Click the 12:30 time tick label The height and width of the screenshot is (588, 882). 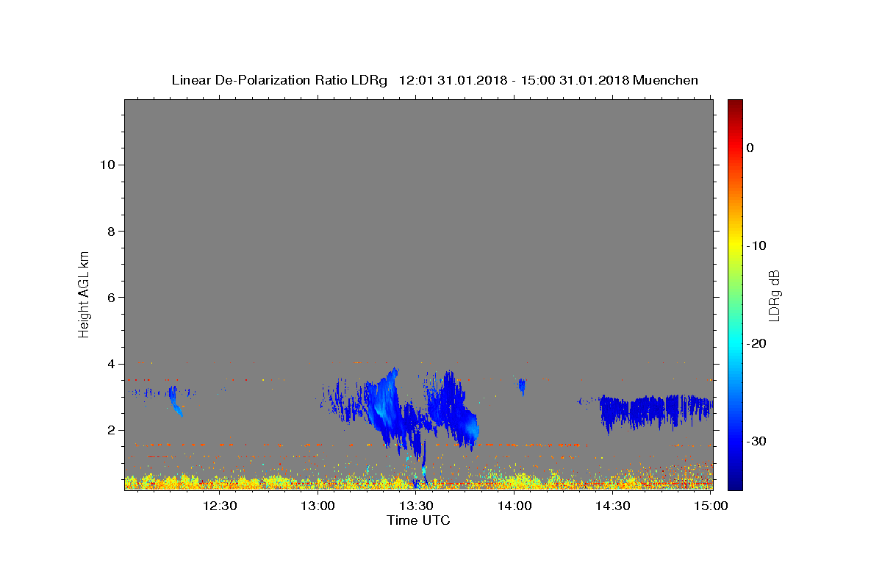[x=219, y=506]
